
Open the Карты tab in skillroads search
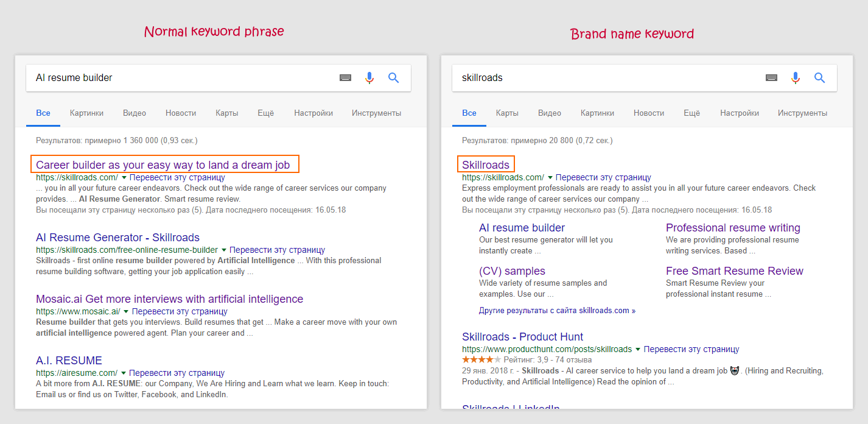[x=507, y=113]
